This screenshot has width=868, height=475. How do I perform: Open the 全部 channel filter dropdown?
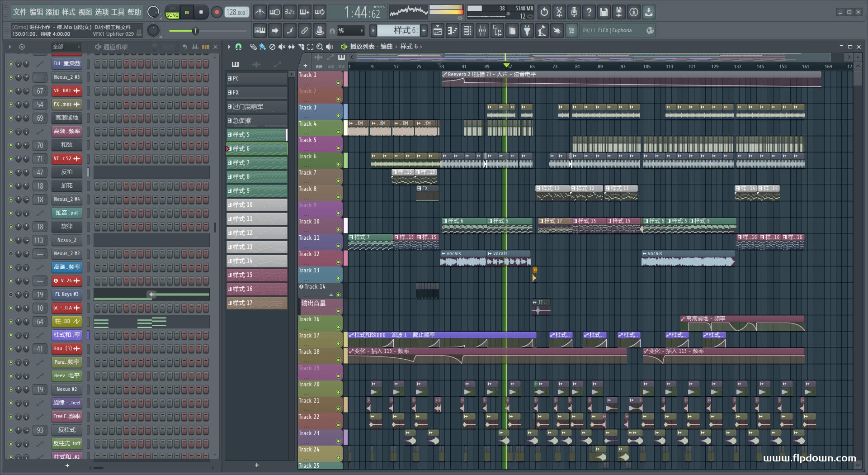[66, 47]
